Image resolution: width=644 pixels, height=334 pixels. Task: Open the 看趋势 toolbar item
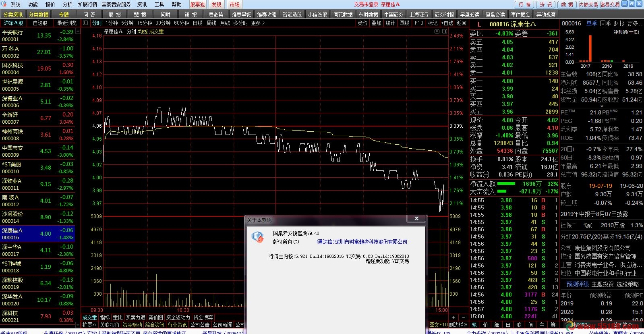216,15
